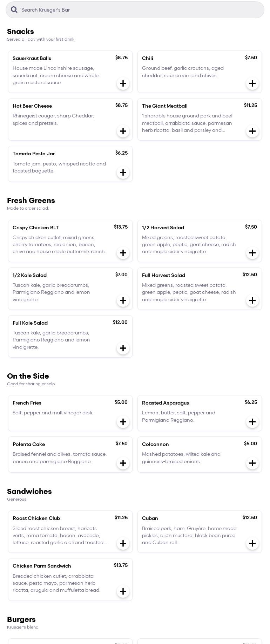Tap the plus on Tomato Pesto Jar

(123, 172)
